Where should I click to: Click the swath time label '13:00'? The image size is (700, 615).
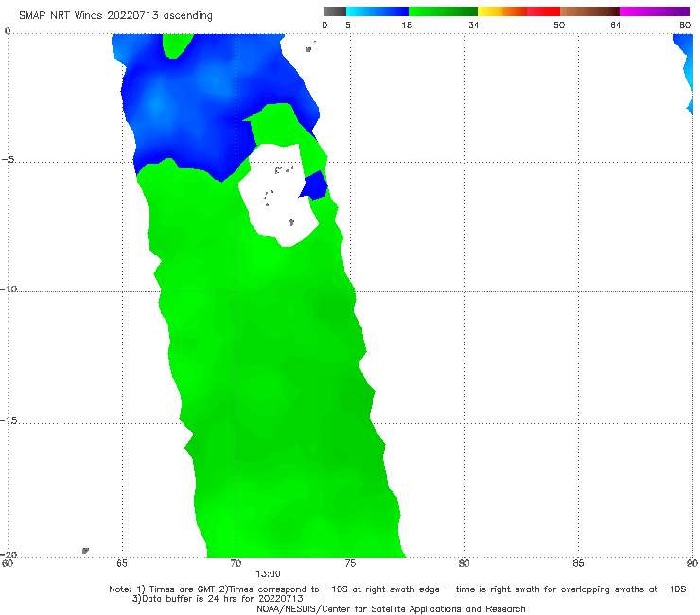point(268,574)
